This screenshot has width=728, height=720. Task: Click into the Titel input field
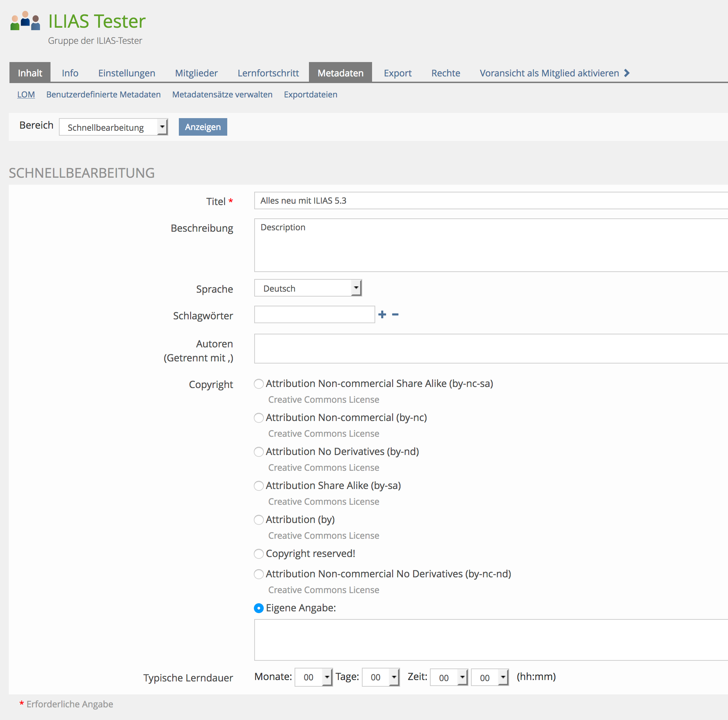[x=490, y=201]
